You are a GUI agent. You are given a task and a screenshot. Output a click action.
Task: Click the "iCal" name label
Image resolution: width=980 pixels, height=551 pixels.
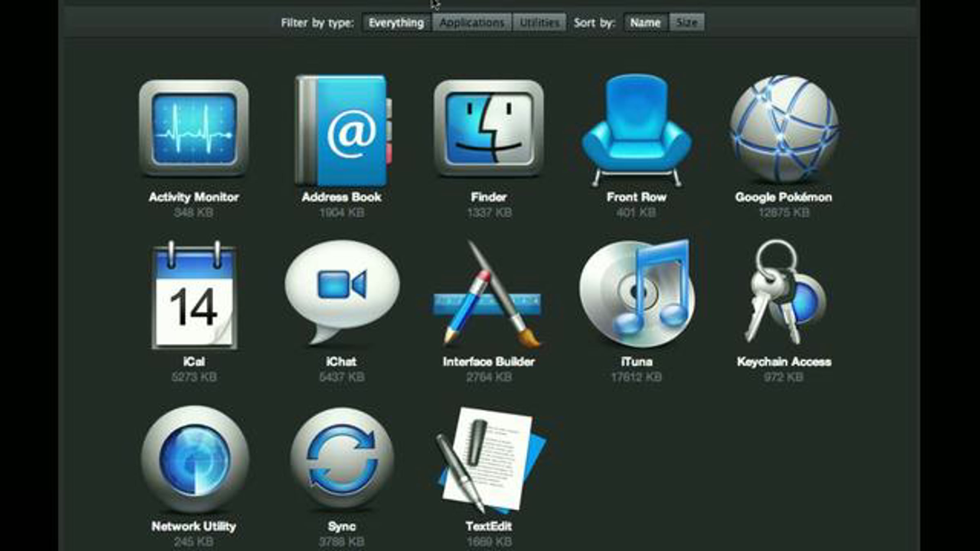point(194,362)
